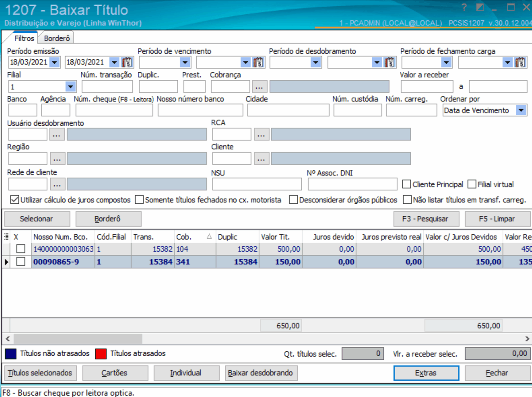
Task: Focus the Núm. transação input field
Action: (107, 87)
